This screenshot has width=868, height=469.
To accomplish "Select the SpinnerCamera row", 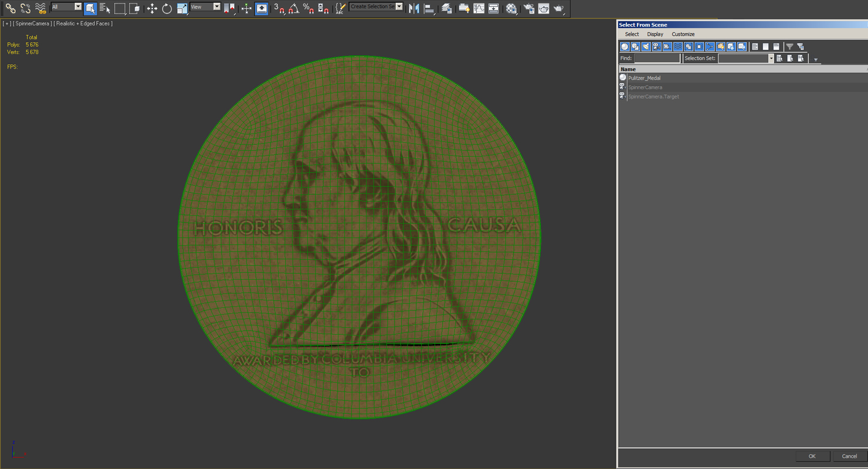I will click(x=645, y=87).
